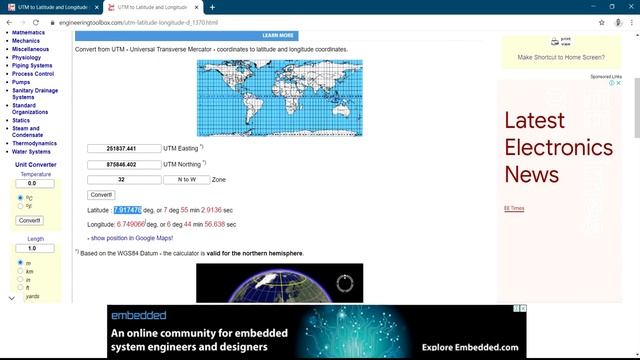Click the length value input field
The width and height of the screenshot is (640, 360).
click(x=35, y=248)
